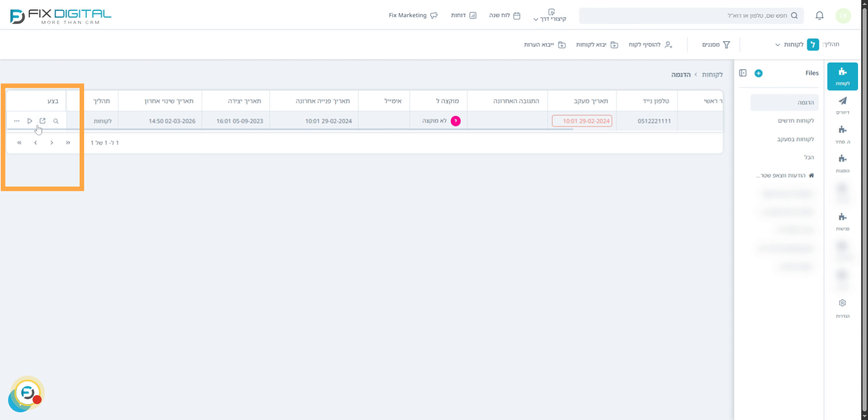
Task: Click the magnifier icon in the table row
Action: click(x=56, y=121)
